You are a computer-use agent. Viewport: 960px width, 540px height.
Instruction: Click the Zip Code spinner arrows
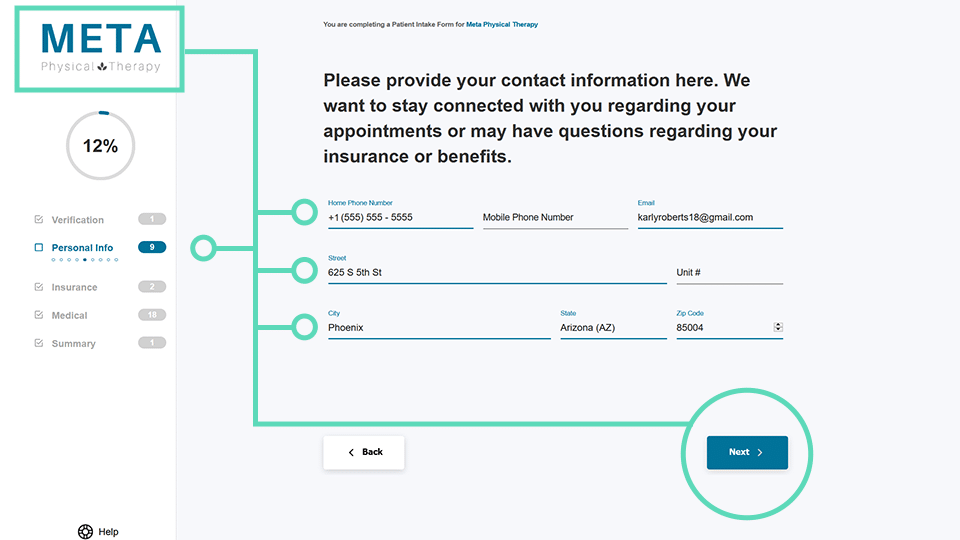(x=778, y=327)
